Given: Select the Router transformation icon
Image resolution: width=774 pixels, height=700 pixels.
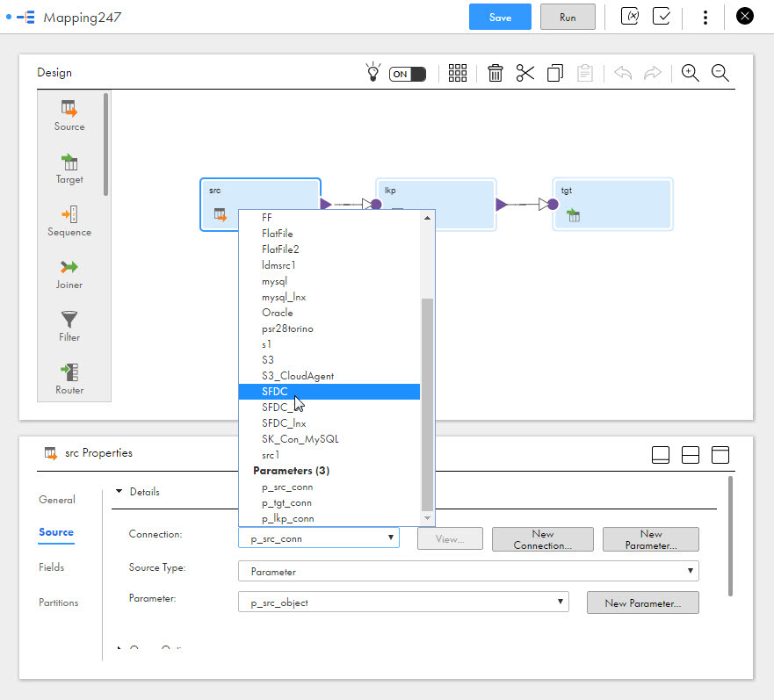Looking at the screenshot, I should tap(69, 379).
